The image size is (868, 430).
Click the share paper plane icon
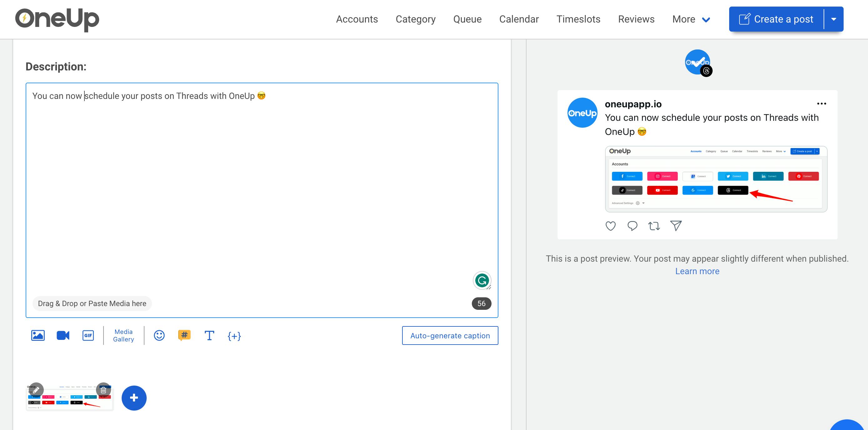(x=676, y=226)
